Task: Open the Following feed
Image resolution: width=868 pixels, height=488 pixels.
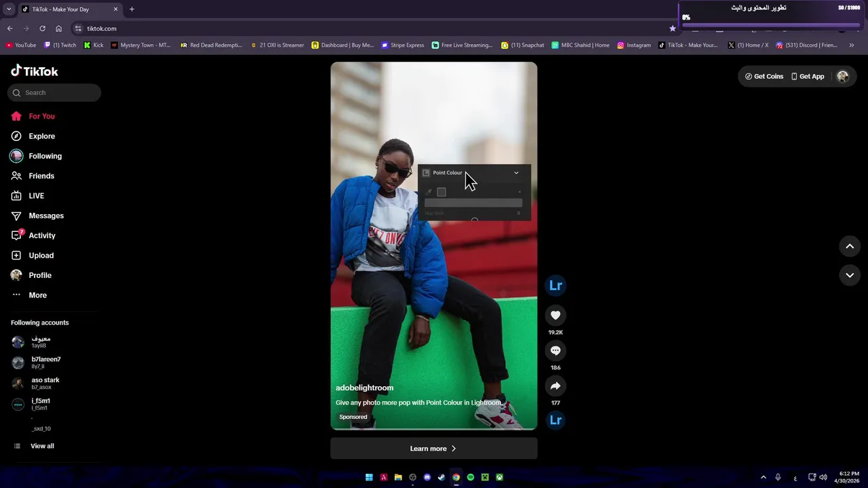Action: tap(45, 156)
